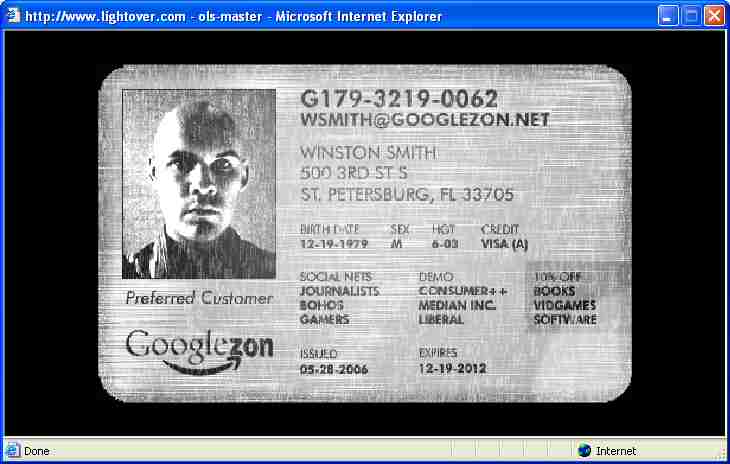Screen dimensions: 730x464
Task: Click LIBERAL under Demo
Action: click(x=441, y=320)
